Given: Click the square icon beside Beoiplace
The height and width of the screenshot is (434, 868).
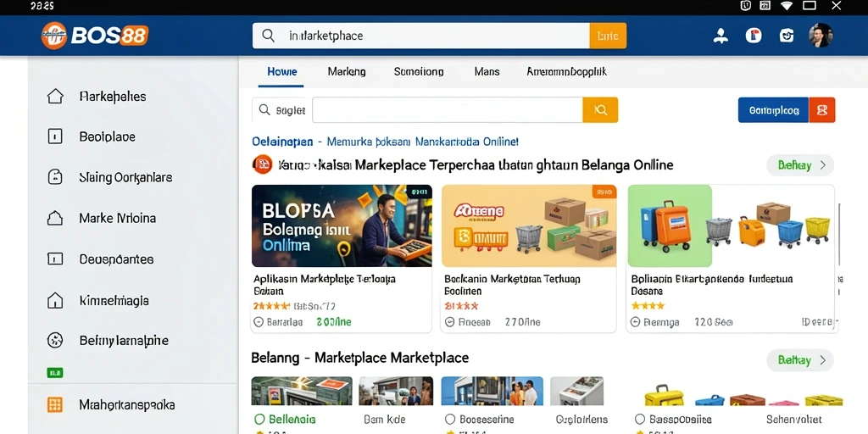Looking at the screenshot, I should pyautogui.click(x=55, y=136).
